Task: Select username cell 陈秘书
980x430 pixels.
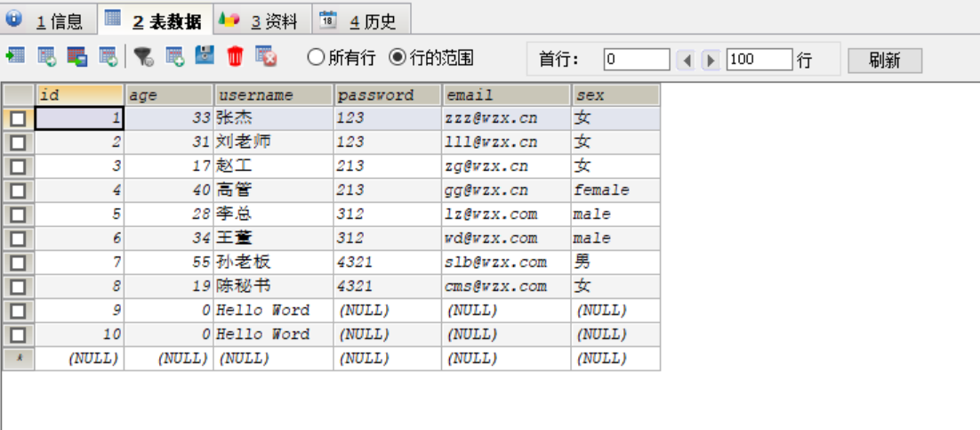Action: point(273,287)
